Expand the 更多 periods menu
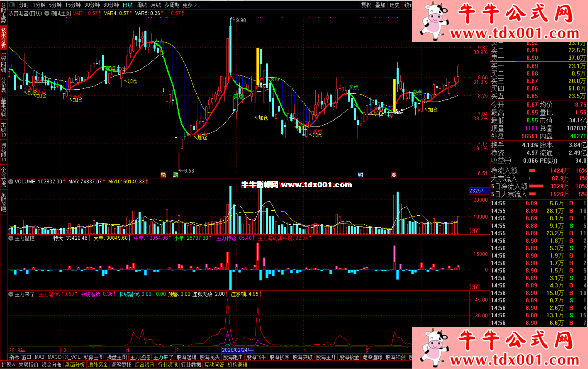 click(189, 5)
